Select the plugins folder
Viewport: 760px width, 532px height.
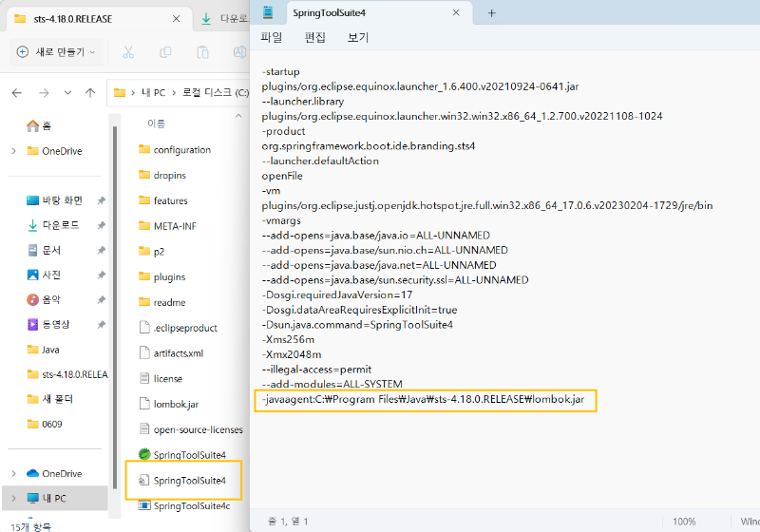pyautogui.click(x=161, y=276)
